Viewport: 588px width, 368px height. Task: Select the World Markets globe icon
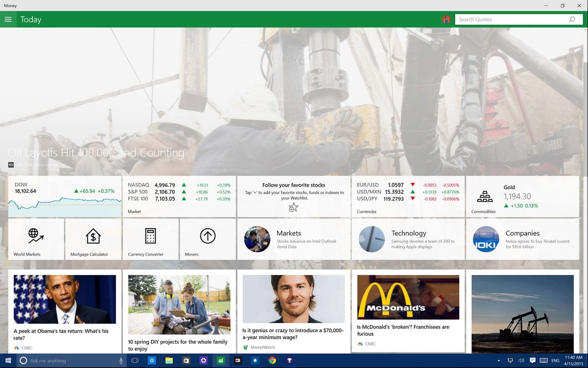[36, 234]
